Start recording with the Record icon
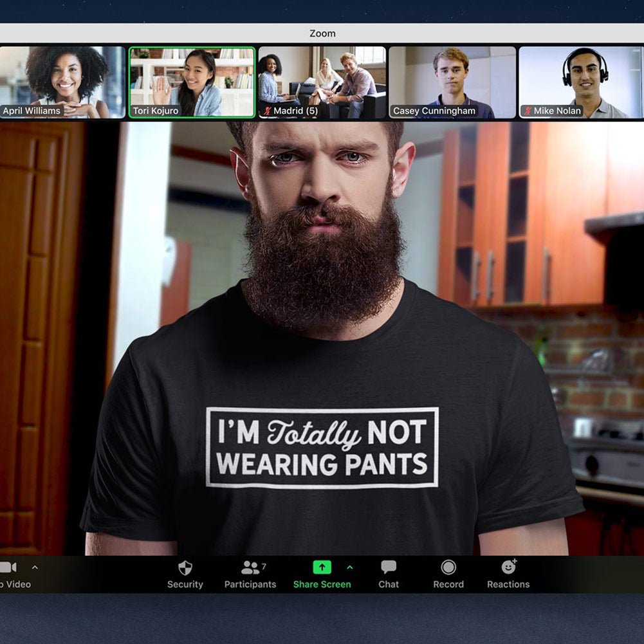This screenshot has height=644, width=644. coord(448,567)
